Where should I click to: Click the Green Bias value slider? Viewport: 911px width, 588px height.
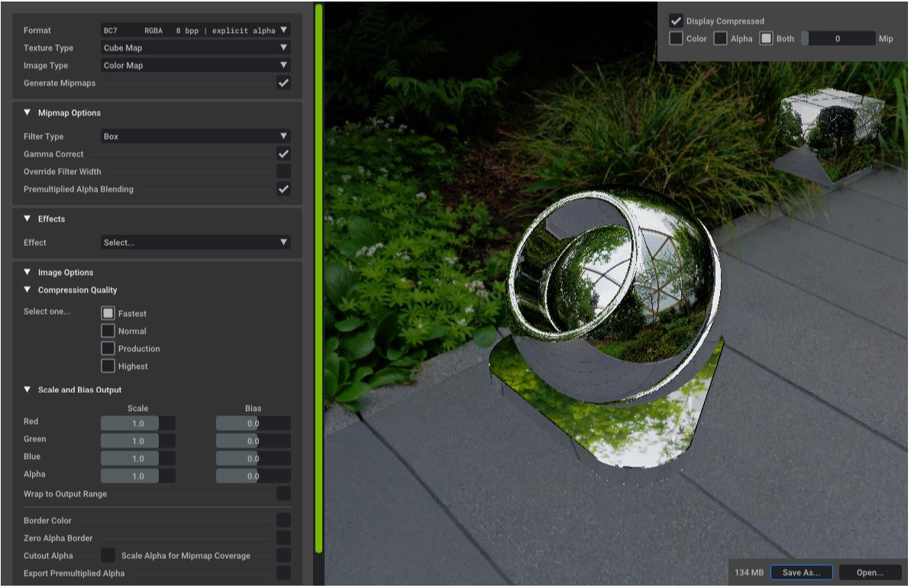(254, 441)
